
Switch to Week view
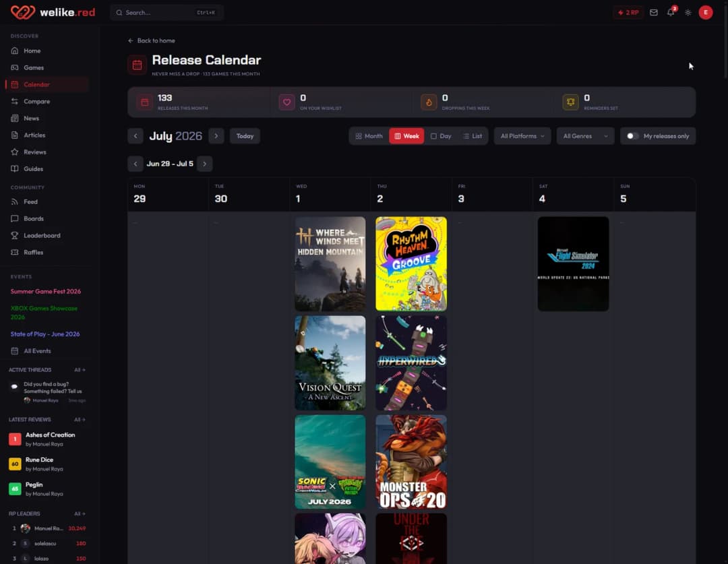pos(406,136)
